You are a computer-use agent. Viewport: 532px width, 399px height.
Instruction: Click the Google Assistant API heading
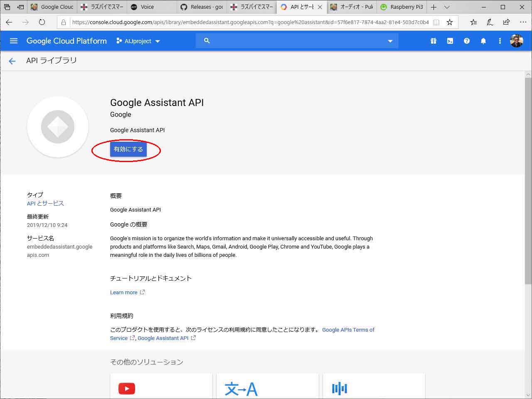157,103
